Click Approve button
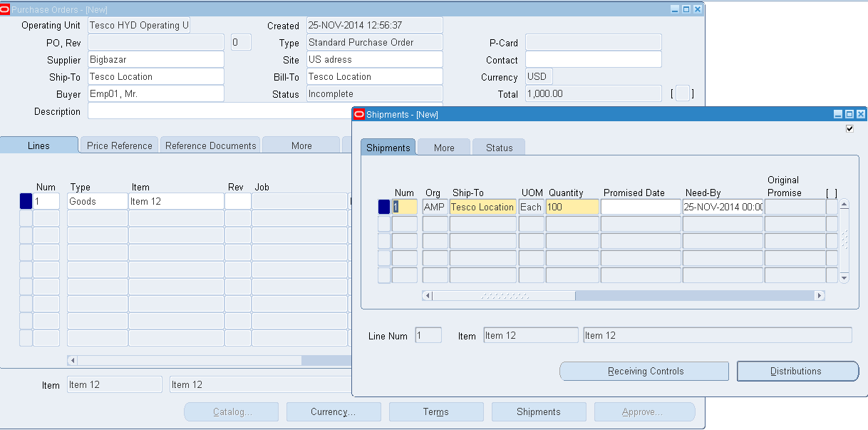 click(x=644, y=411)
